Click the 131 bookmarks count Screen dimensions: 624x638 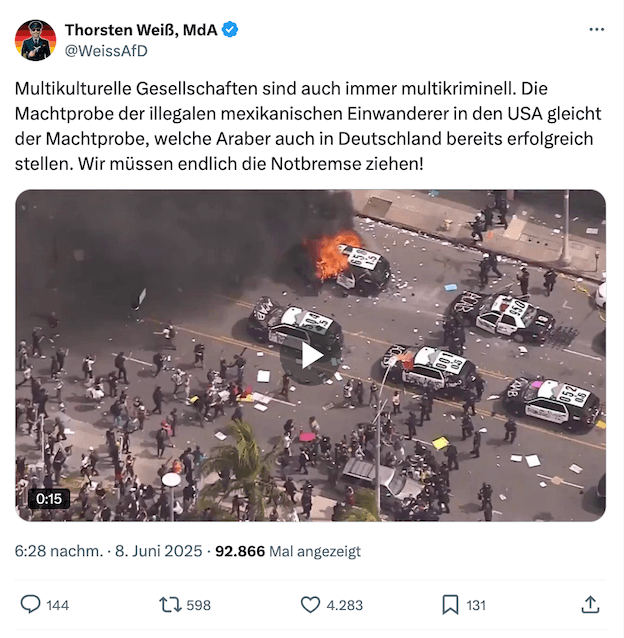pyautogui.click(x=476, y=605)
